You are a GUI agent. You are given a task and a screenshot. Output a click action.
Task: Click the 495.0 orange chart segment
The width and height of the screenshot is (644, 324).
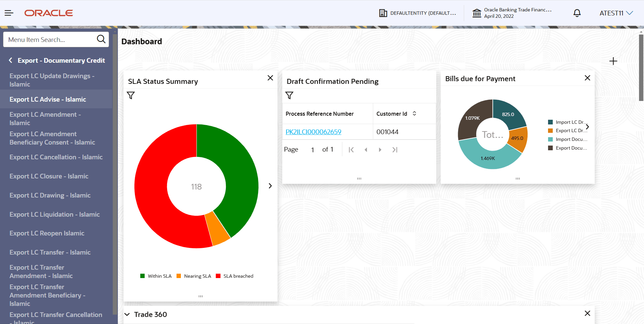coord(517,138)
